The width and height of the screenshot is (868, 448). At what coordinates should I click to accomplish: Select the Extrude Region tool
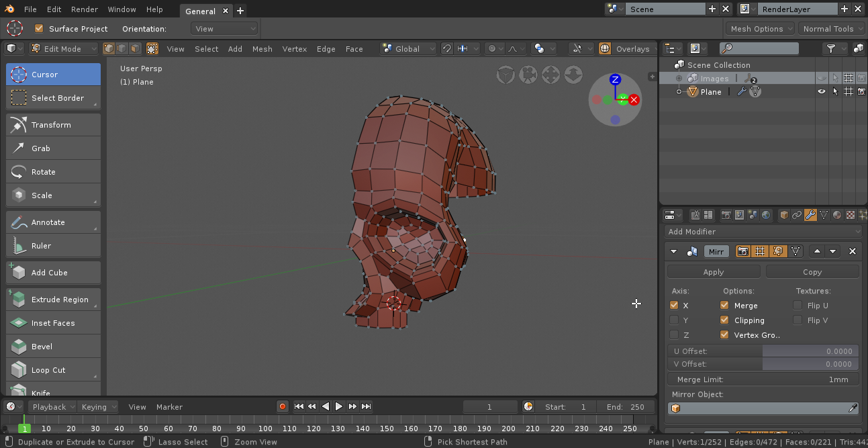[x=53, y=300]
